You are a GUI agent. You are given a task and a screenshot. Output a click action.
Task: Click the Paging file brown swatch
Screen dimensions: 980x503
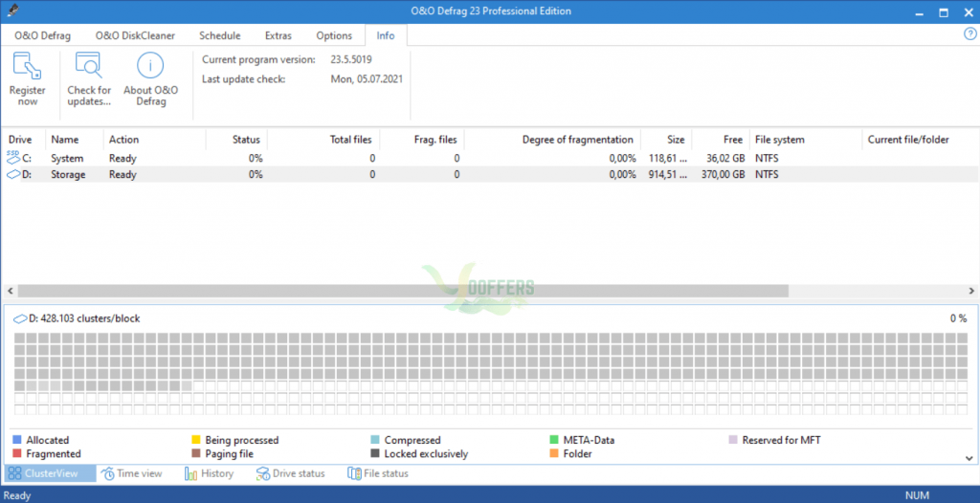point(195,453)
